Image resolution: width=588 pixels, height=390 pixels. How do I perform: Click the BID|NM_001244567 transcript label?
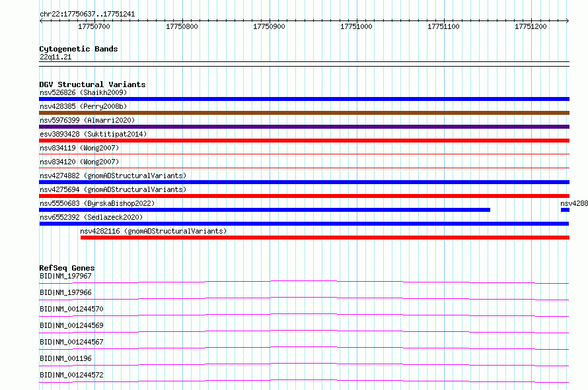[x=71, y=342]
